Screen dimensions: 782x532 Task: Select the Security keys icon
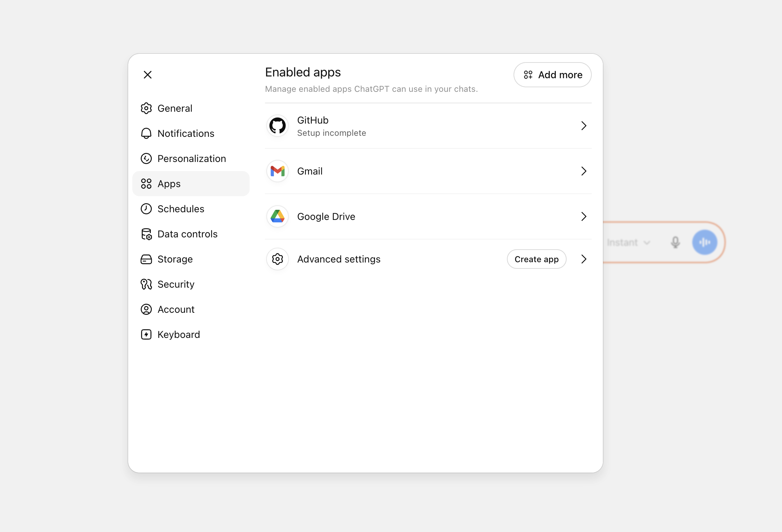[146, 284]
